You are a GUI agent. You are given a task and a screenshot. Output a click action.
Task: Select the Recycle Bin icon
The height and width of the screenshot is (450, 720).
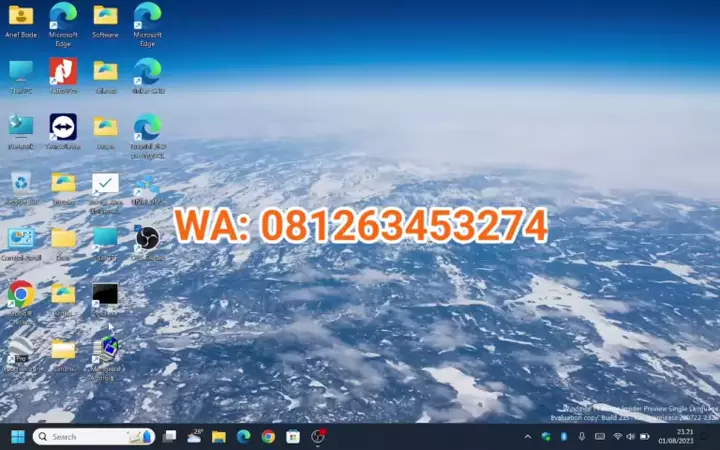click(21, 183)
